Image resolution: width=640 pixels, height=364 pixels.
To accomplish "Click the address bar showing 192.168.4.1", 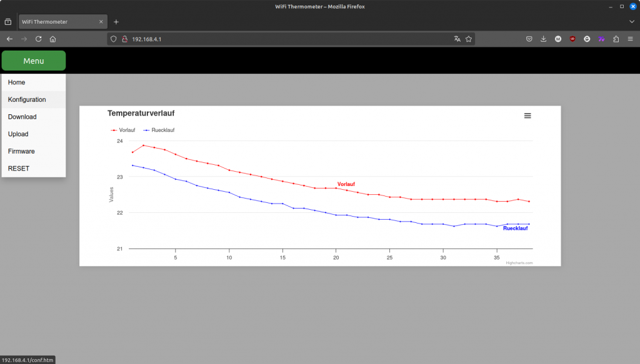I will click(281, 39).
